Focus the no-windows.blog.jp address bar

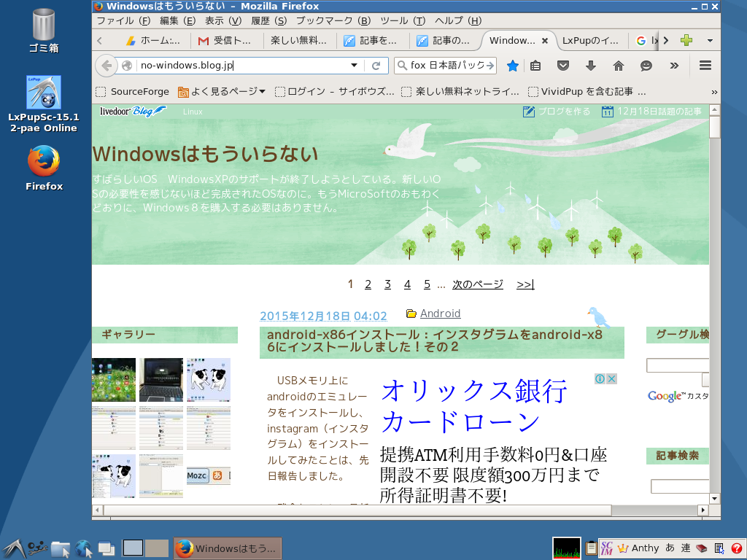tap(243, 66)
